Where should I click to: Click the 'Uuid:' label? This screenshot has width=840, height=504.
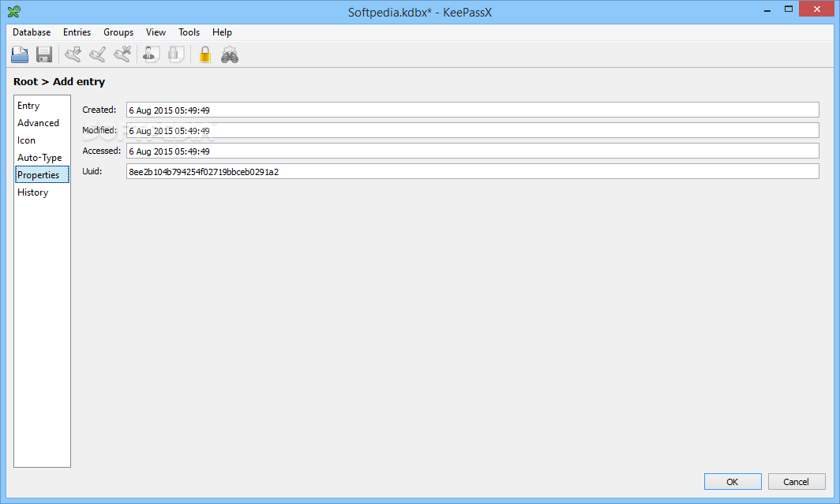92,171
